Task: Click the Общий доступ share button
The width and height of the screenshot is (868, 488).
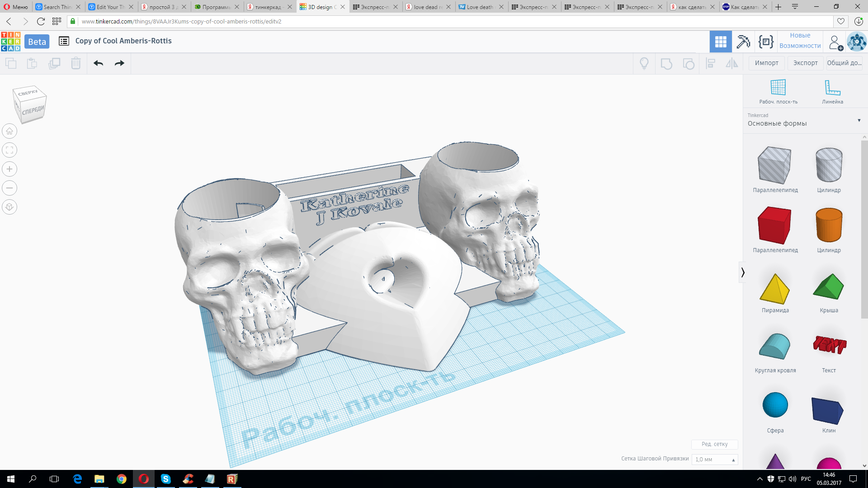Action: (x=844, y=63)
